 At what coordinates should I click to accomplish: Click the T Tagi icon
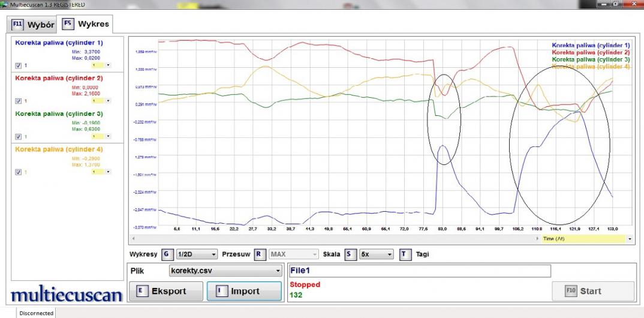405,254
